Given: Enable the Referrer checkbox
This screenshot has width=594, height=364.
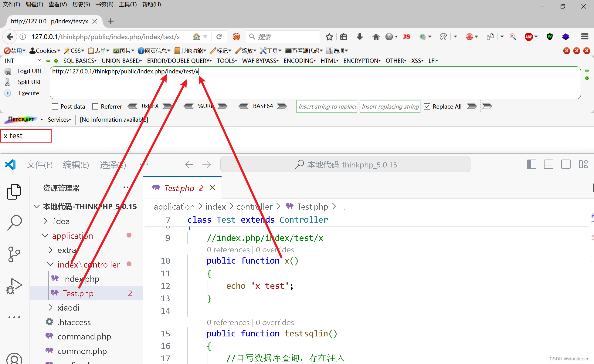Looking at the screenshot, I should click(x=95, y=106).
